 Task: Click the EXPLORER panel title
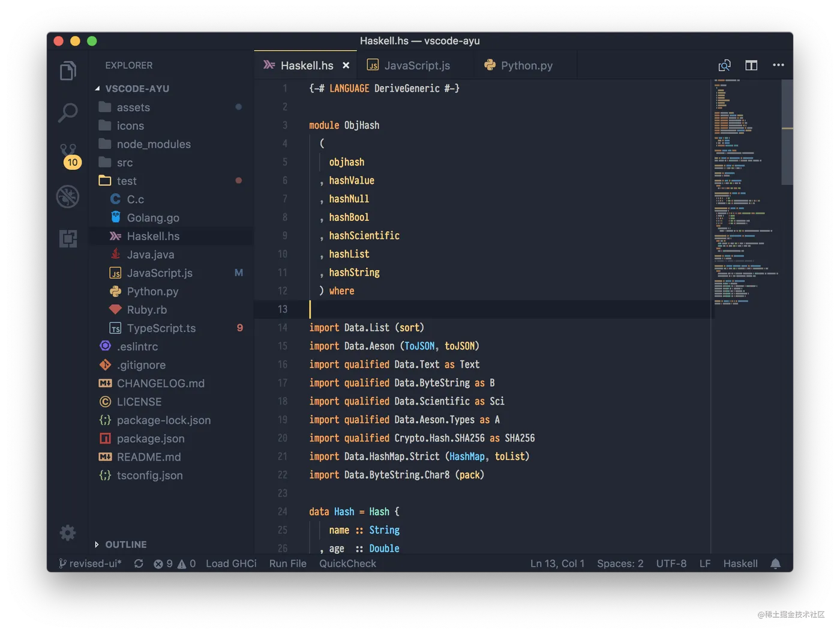[129, 65]
